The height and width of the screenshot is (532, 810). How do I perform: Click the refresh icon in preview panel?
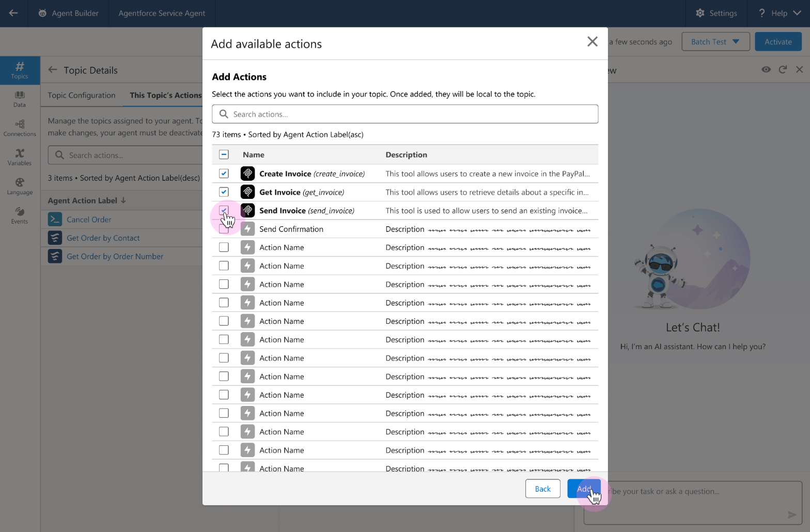783,70
